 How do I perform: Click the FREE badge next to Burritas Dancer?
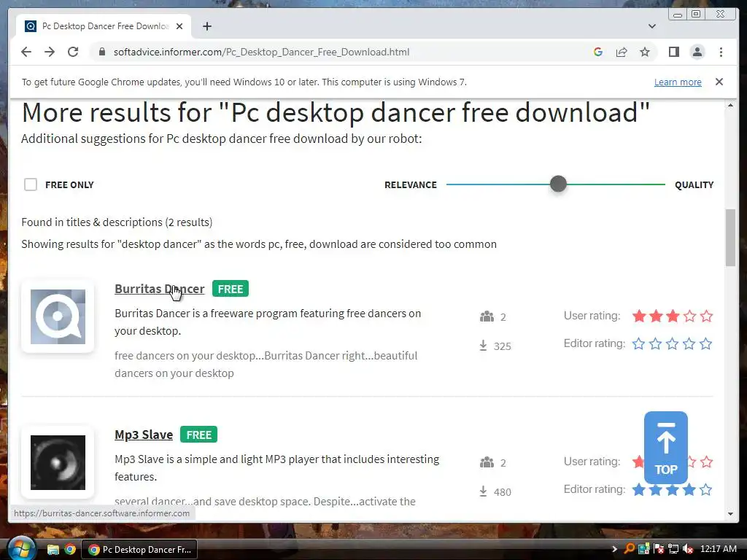tap(231, 289)
